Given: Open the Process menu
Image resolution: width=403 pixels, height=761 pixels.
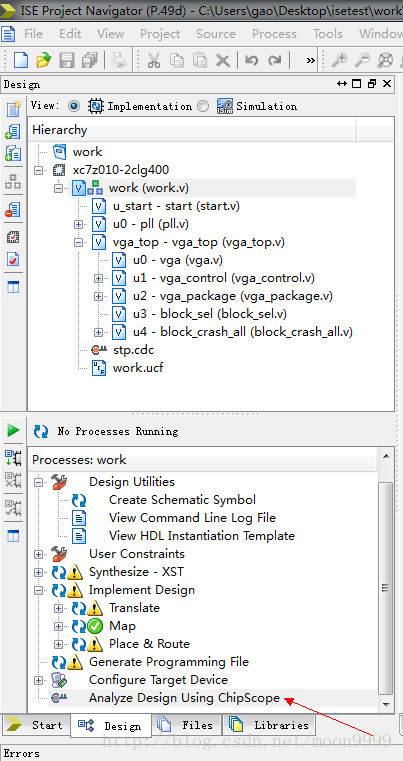Looking at the screenshot, I should click(274, 33).
